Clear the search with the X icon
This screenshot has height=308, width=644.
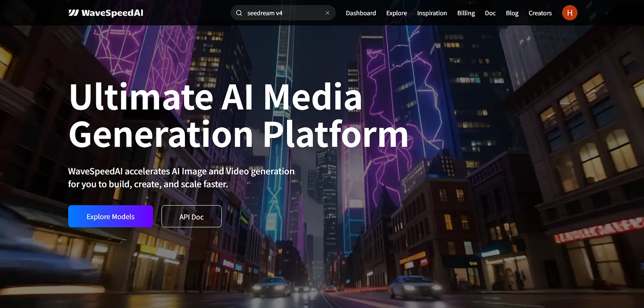tap(328, 13)
